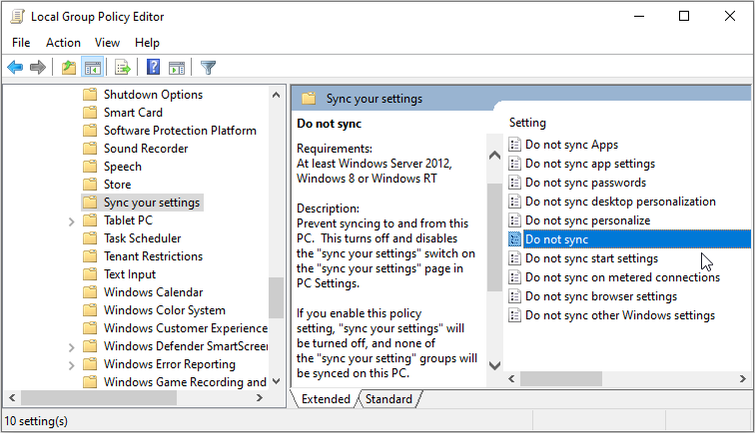Click the Filter funnel icon
The image size is (755, 433).
point(208,68)
